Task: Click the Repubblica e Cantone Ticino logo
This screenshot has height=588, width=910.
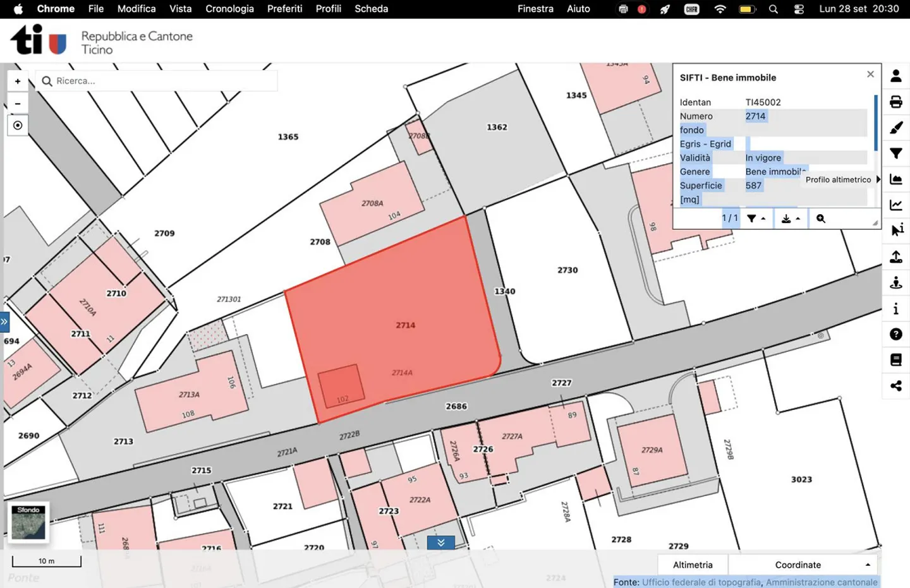Action: [x=101, y=40]
